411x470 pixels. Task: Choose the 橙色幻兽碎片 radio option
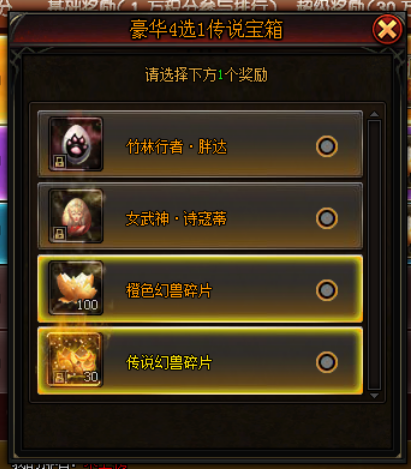click(x=327, y=290)
